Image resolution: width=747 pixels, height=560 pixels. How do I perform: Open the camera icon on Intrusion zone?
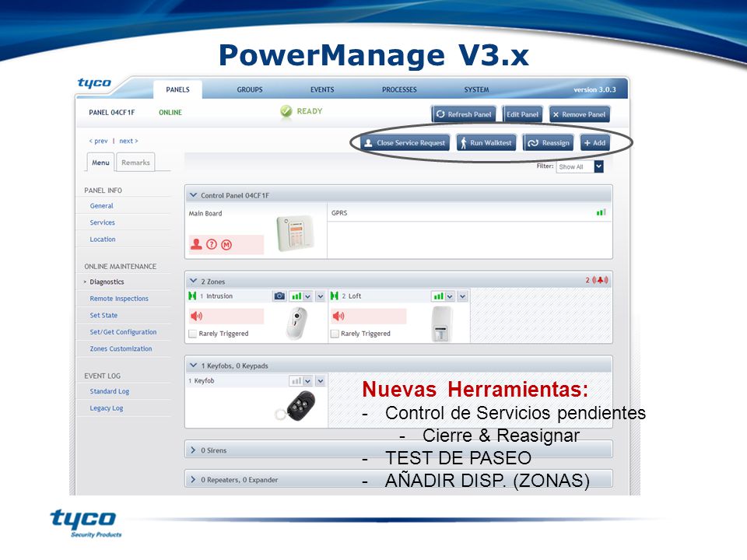click(279, 296)
